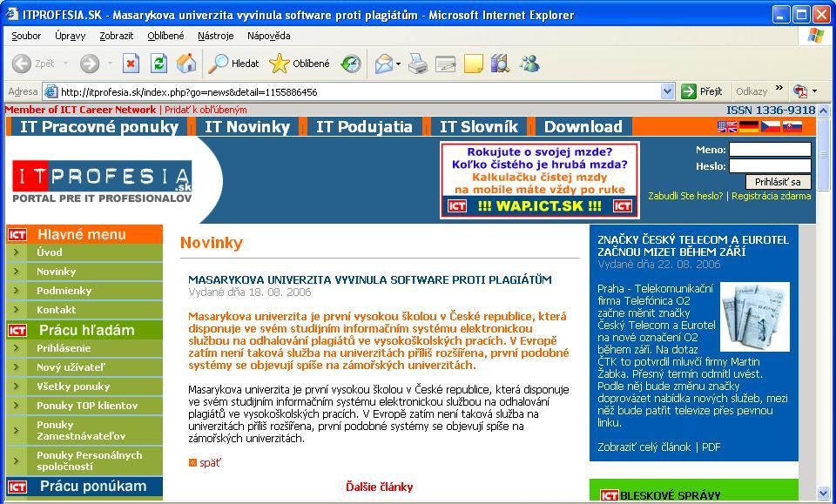Viewport: 836px width, 504px height.
Task: Open the IT Slovník tab
Action: tap(478, 127)
